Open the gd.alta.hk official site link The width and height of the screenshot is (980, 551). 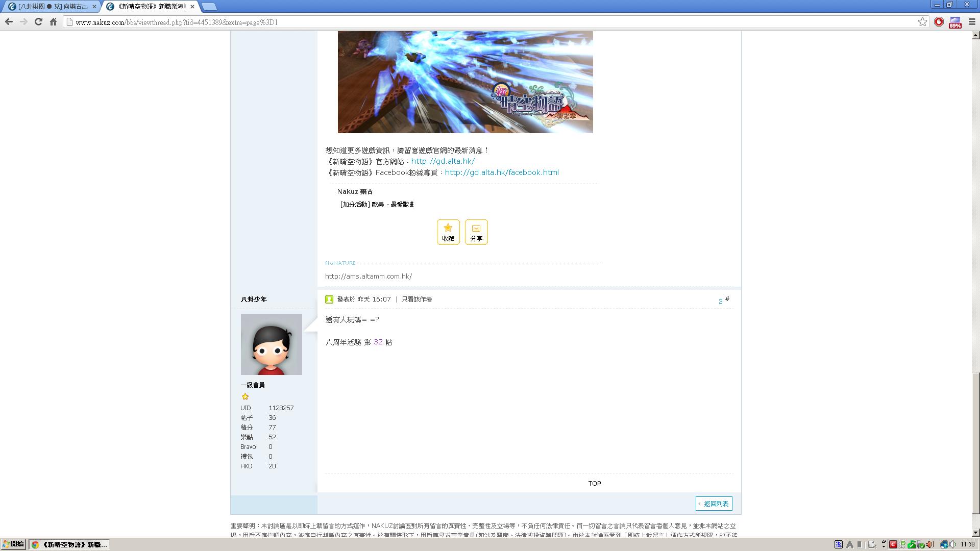[x=443, y=161]
